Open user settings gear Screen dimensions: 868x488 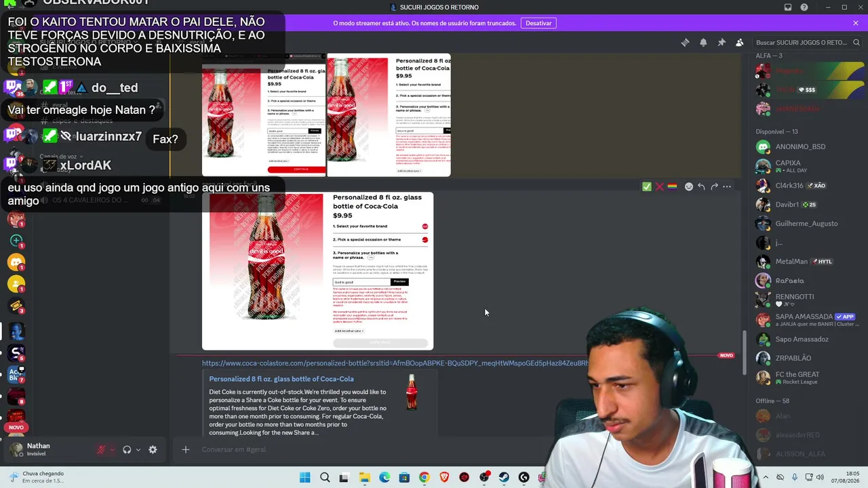153,449
